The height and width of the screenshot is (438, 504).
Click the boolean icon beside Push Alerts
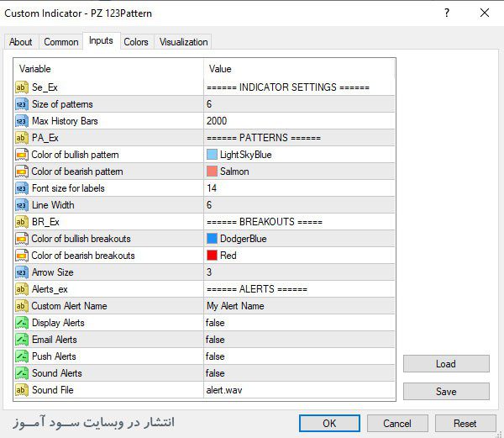pyautogui.click(x=21, y=356)
